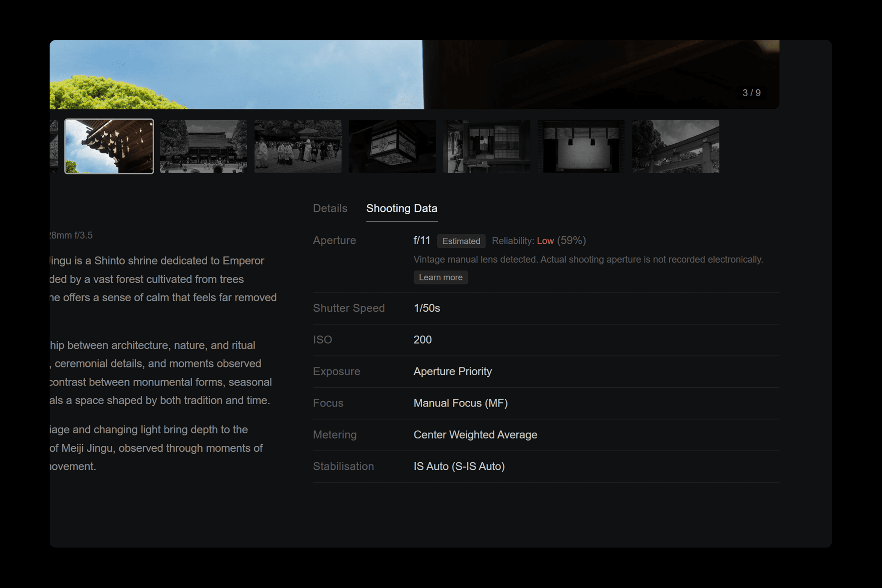Click the Learn more button
The image size is (882, 588).
click(441, 277)
